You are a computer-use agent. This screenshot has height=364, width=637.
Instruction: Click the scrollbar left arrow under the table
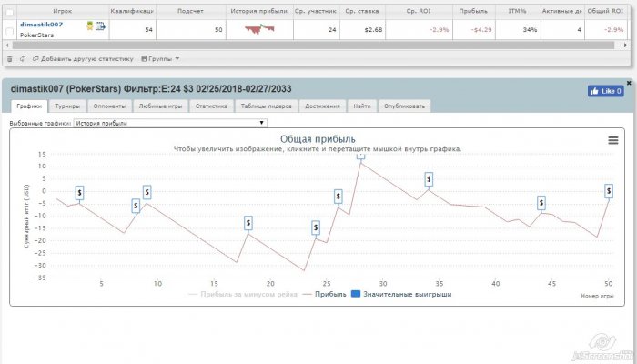[7, 45]
